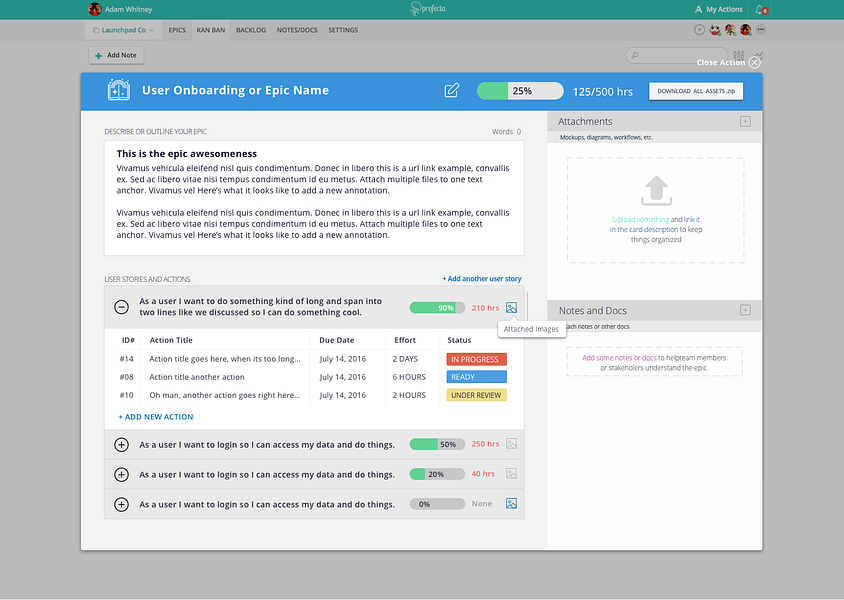
Task: Click the upload arrow icon in Attachments
Action: point(656,190)
